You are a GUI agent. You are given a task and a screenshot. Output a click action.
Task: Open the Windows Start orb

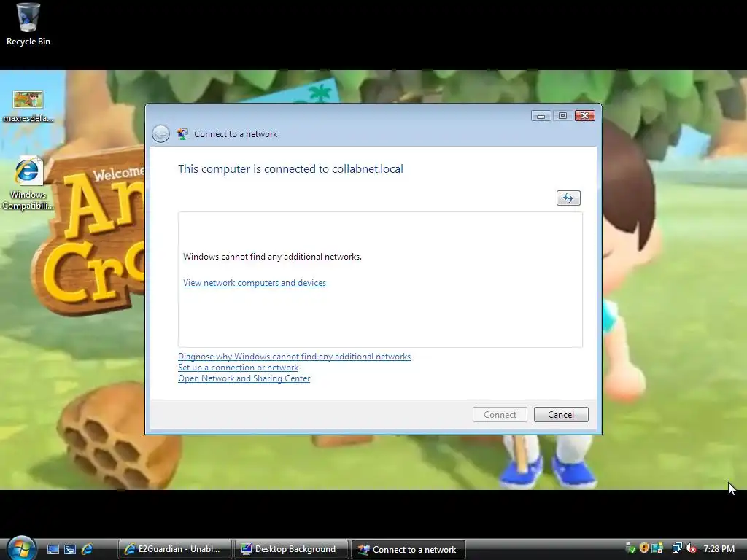(x=21, y=548)
